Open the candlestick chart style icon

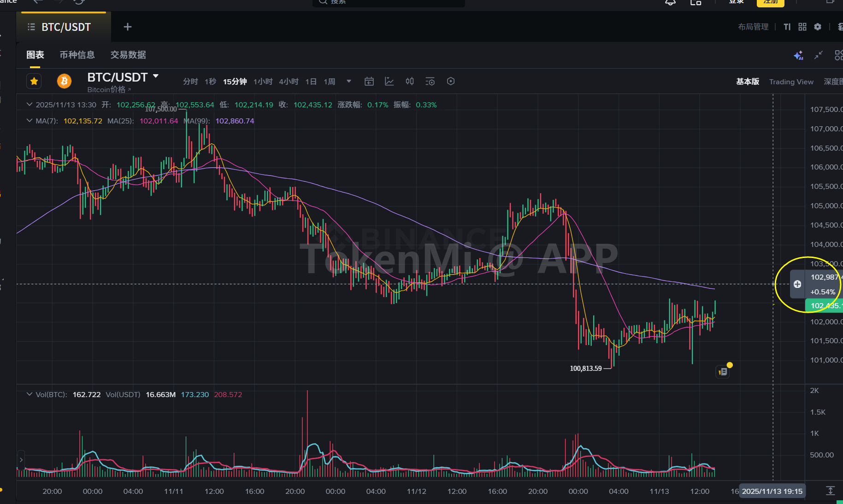click(x=410, y=82)
